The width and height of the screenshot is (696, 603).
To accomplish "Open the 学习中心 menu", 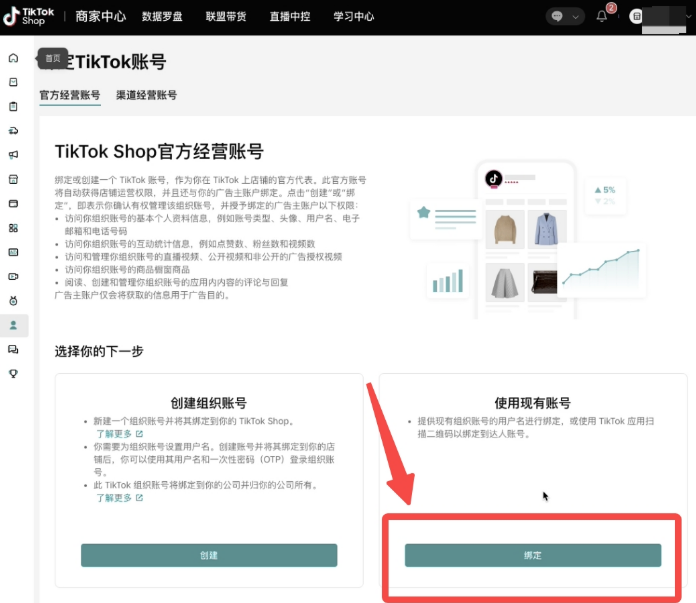I will click(x=354, y=16).
